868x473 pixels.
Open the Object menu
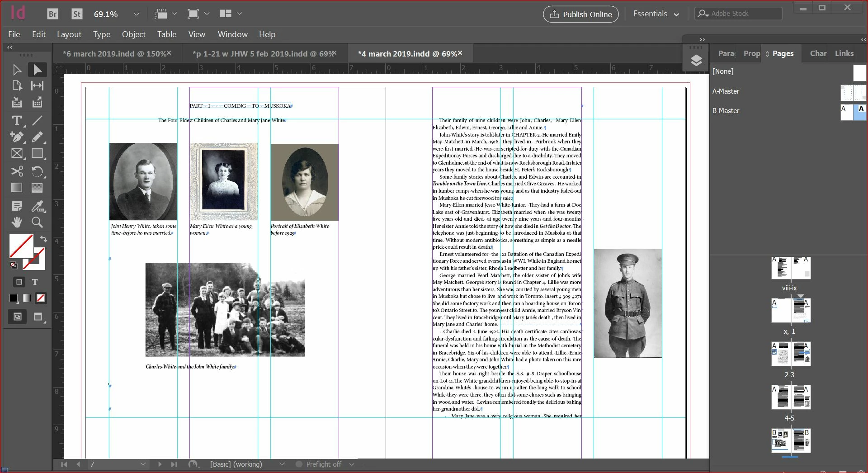tap(134, 34)
